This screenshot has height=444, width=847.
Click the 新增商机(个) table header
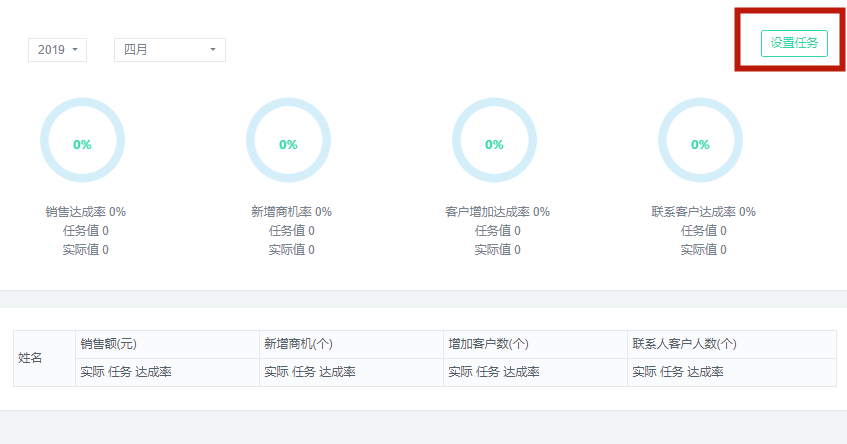click(298, 344)
